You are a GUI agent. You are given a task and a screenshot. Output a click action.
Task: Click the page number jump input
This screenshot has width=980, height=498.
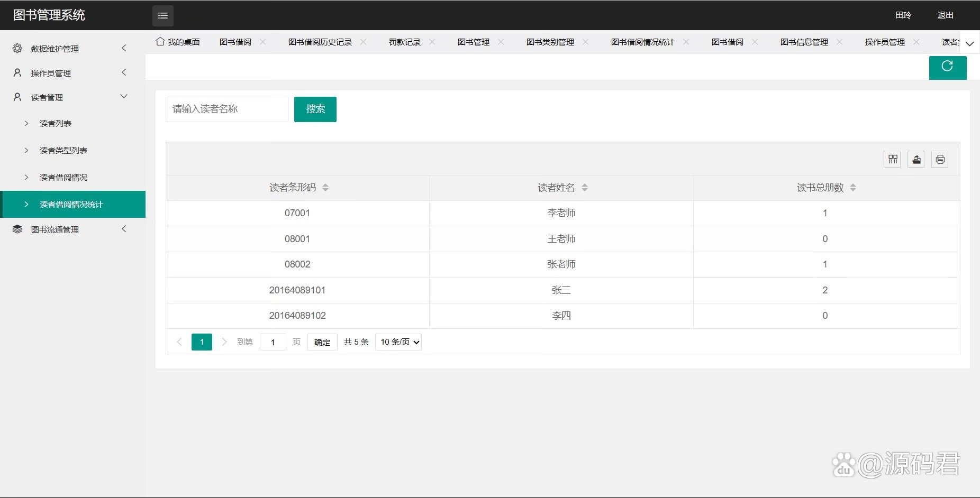[273, 342]
